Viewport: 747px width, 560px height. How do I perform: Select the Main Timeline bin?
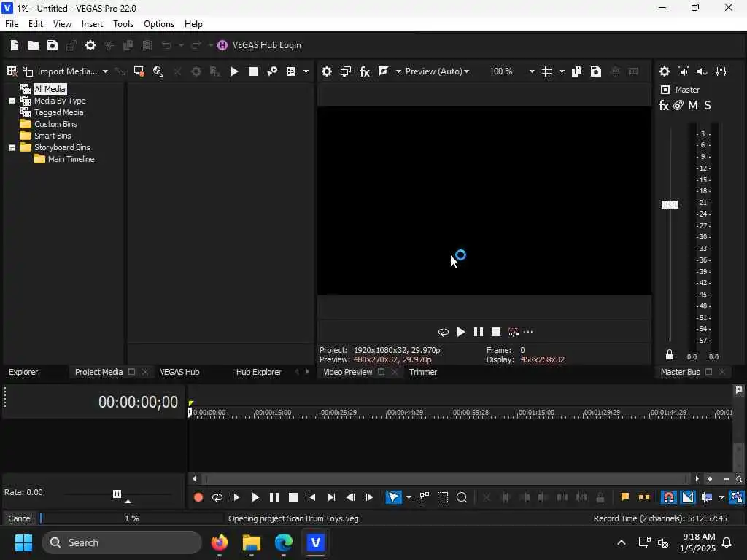[71, 159]
